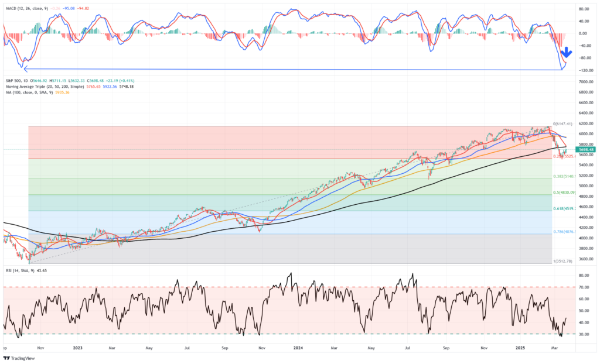Click the 2025 label on the time axis
Screen dimensions: 600x364
(x=520, y=348)
